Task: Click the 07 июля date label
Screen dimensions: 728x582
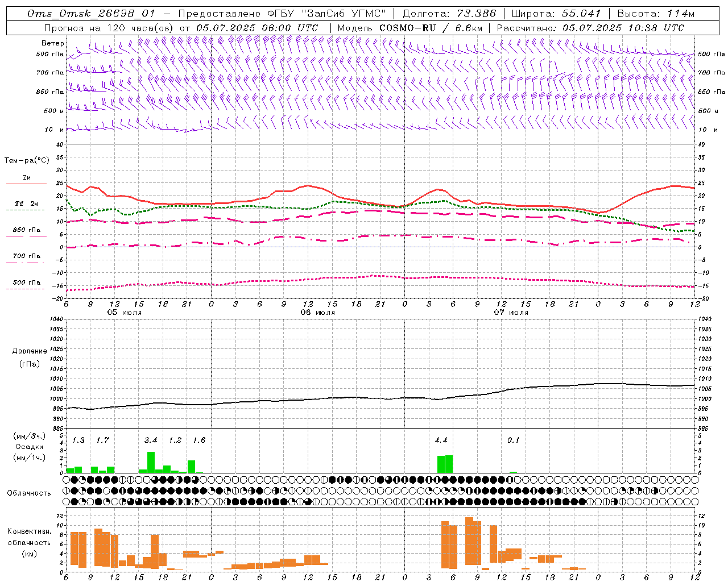Action: coord(511,313)
